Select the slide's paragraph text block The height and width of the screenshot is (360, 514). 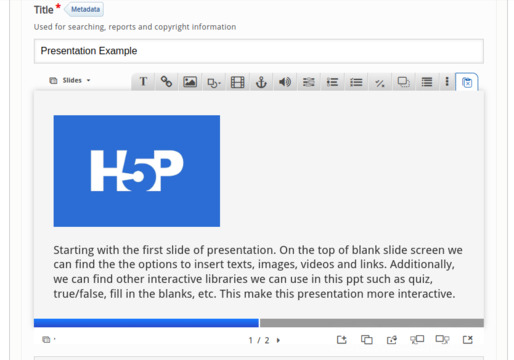pyautogui.click(x=258, y=272)
